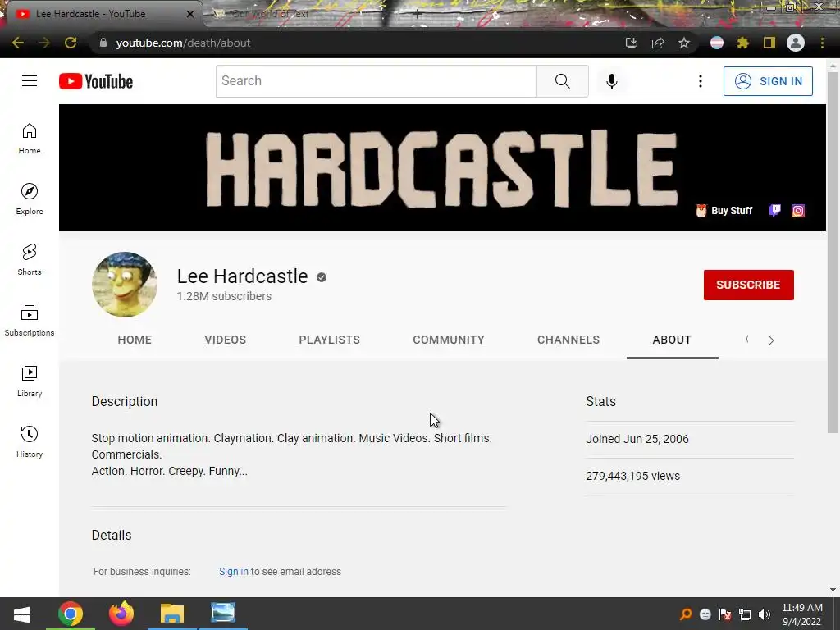This screenshot has height=630, width=840.
Task: Click the volume icon in system tray
Action: coord(765,614)
